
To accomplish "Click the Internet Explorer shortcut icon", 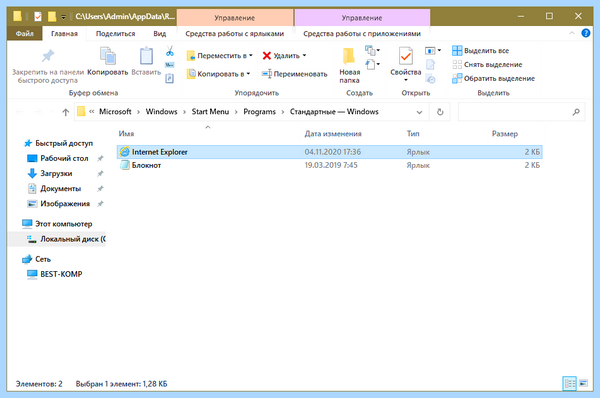I will (x=125, y=152).
